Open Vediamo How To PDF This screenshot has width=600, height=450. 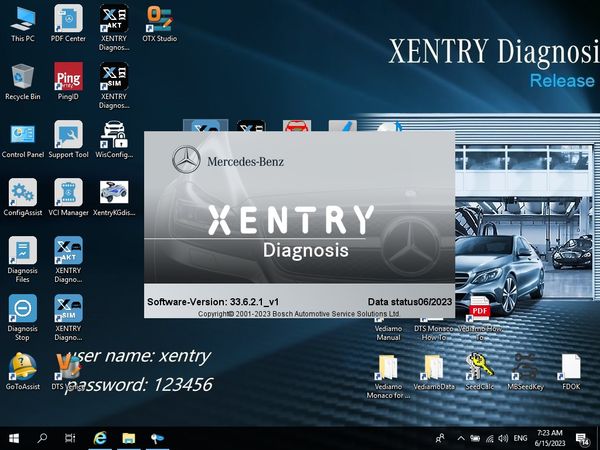[x=479, y=320]
